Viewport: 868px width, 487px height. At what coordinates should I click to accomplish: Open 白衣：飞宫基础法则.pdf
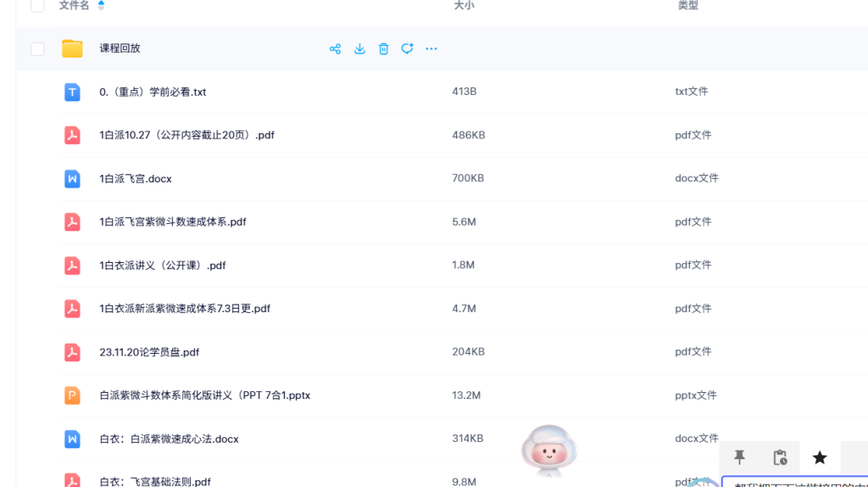coord(155,481)
